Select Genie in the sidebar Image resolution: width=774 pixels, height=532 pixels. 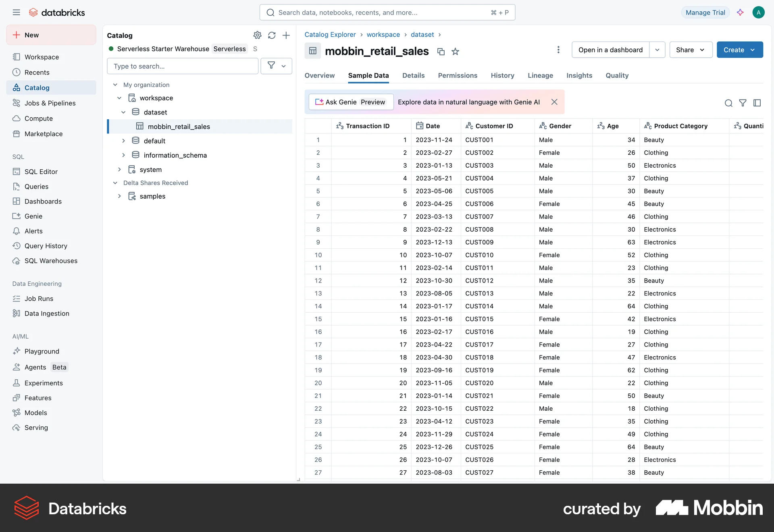(33, 216)
